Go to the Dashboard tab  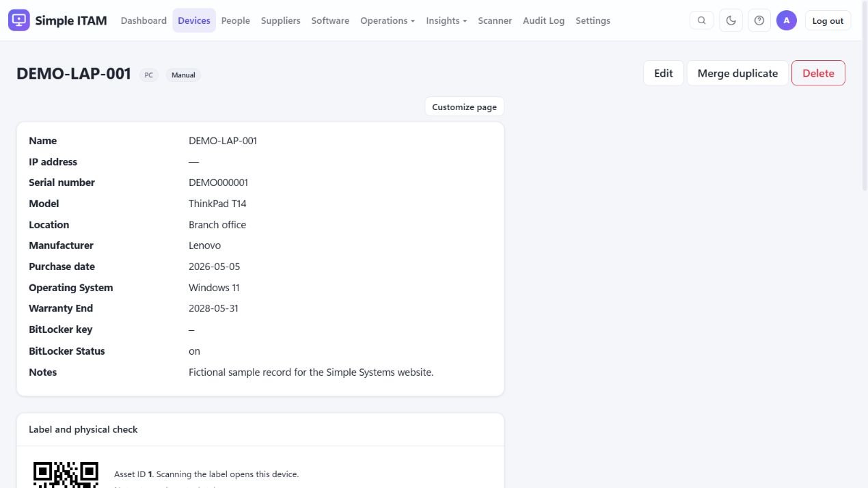(144, 21)
